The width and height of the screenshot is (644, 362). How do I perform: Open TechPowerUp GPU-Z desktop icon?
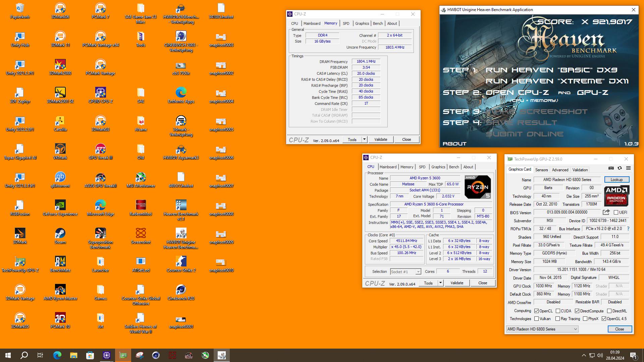pos(20,264)
